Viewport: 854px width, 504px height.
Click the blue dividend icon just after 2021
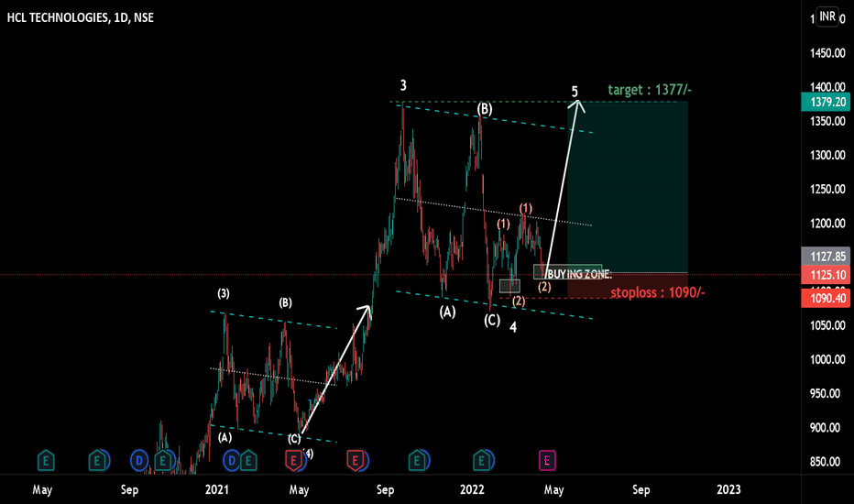click(x=232, y=461)
